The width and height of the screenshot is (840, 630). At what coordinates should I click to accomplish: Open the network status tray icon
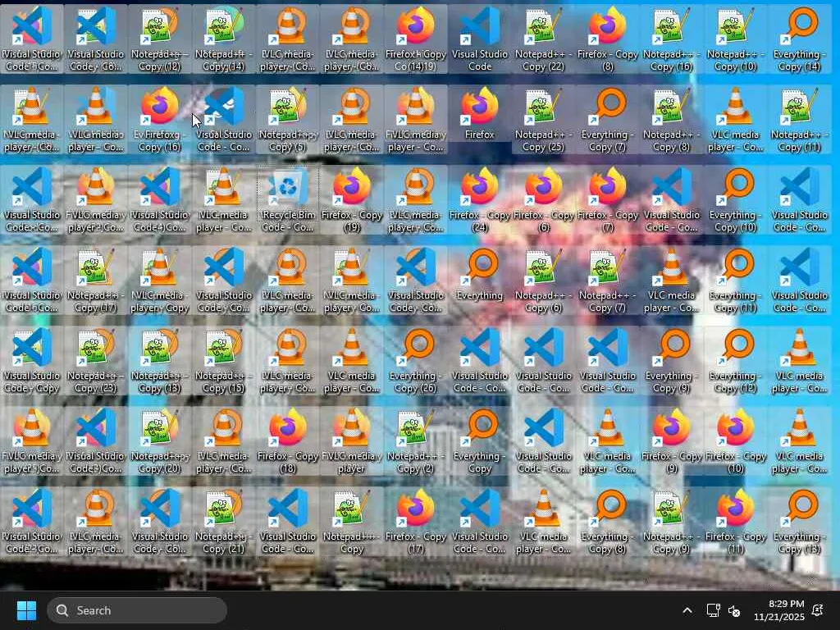coord(713,610)
